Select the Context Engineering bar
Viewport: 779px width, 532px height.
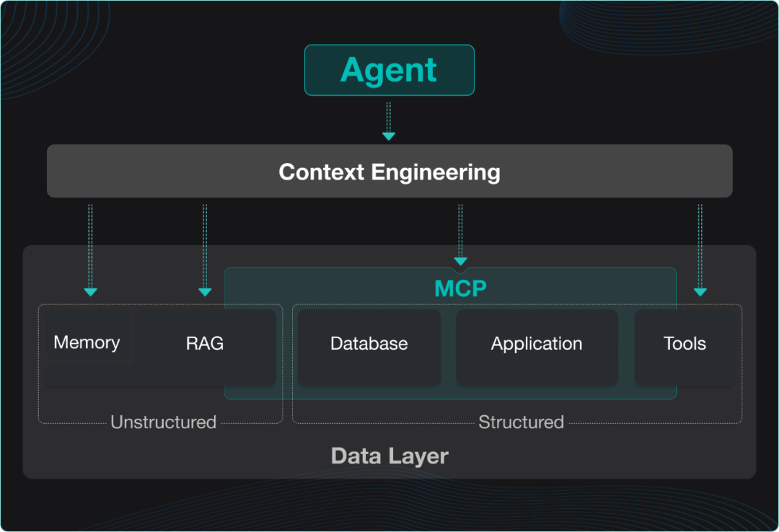point(389,172)
